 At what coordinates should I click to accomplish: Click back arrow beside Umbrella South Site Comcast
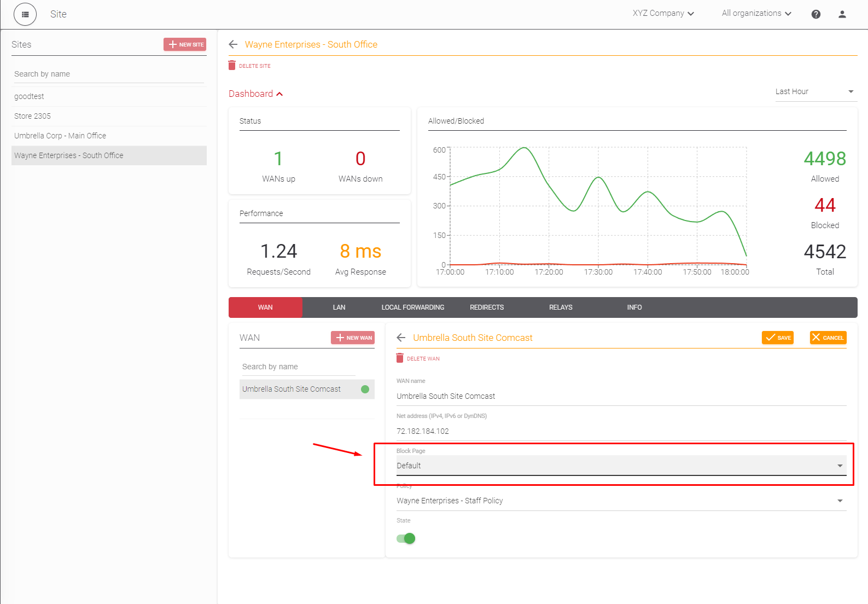[401, 338]
